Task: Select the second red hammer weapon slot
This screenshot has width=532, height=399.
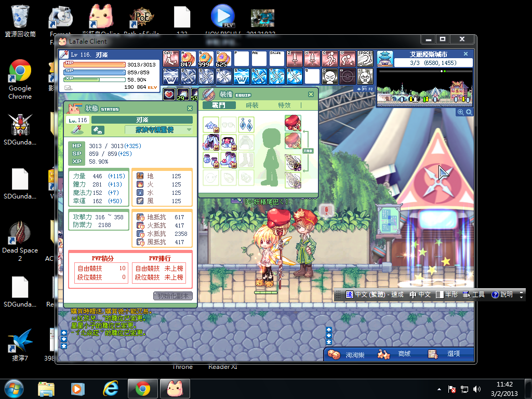Action: click(293, 140)
